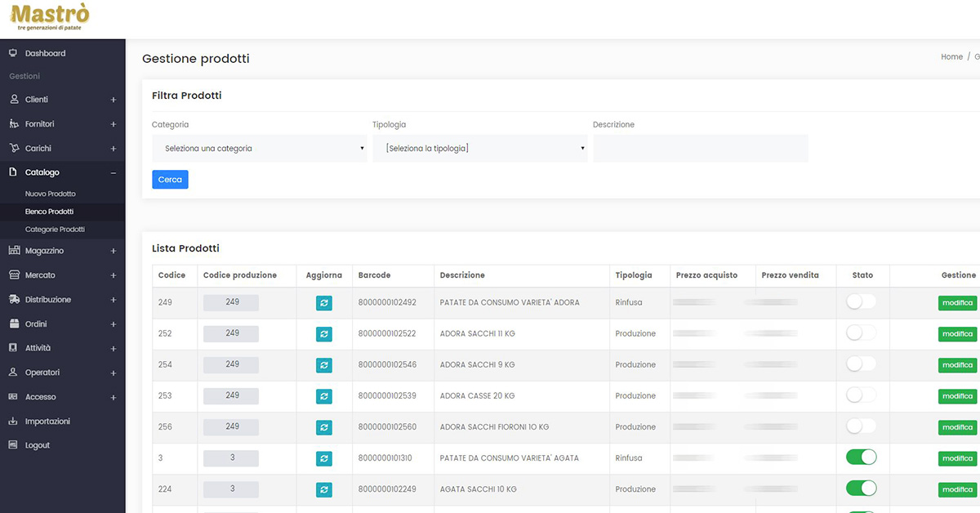Refresh production code for product 249 ADORA

324,303
